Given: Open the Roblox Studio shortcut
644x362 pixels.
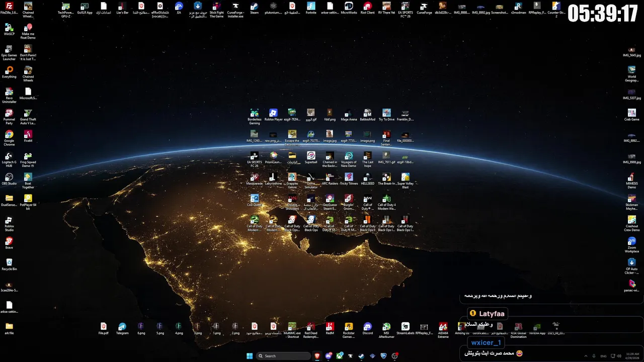Looking at the screenshot, I should point(9,223).
